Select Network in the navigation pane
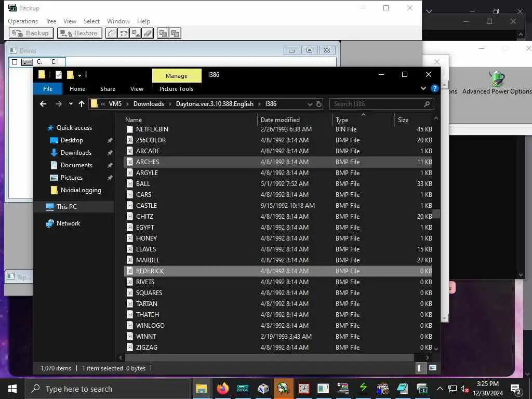Viewport: 532px width, 399px height. [x=68, y=223]
